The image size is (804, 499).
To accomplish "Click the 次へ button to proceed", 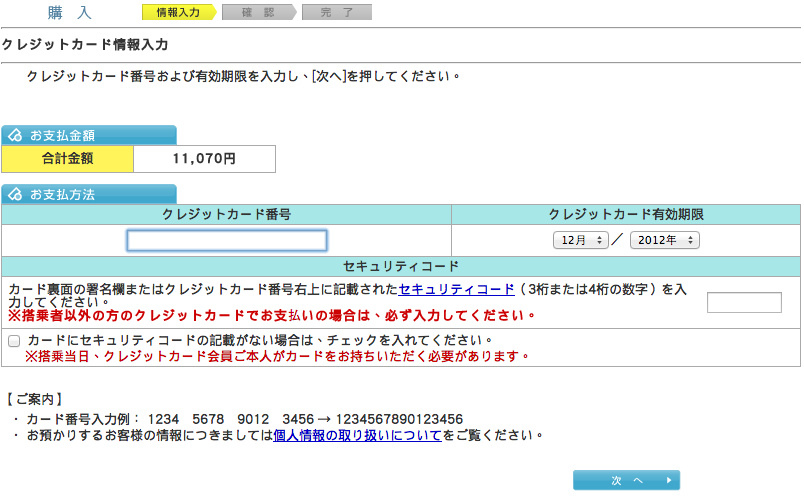I will [626, 480].
